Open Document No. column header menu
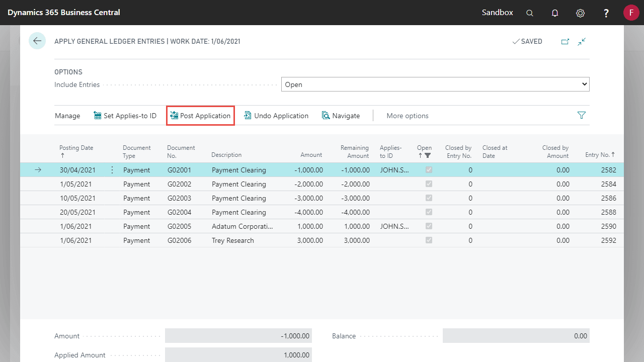The image size is (644, 362). tap(181, 151)
